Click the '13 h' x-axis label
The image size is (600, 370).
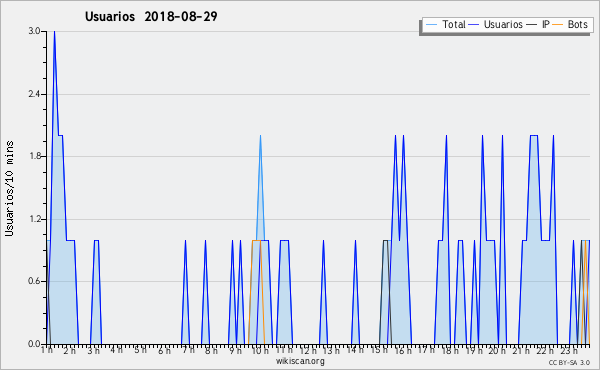(x=331, y=350)
